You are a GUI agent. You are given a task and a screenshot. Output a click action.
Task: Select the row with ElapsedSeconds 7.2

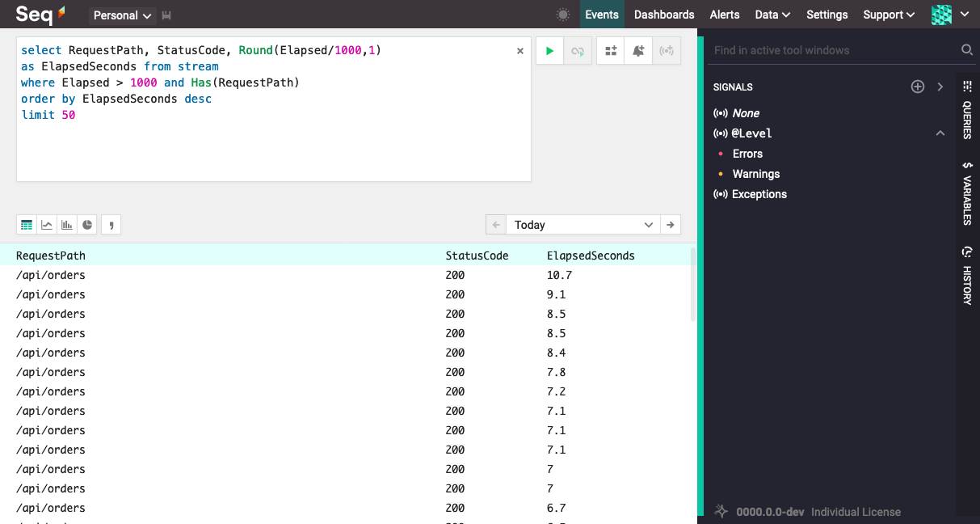coord(345,391)
